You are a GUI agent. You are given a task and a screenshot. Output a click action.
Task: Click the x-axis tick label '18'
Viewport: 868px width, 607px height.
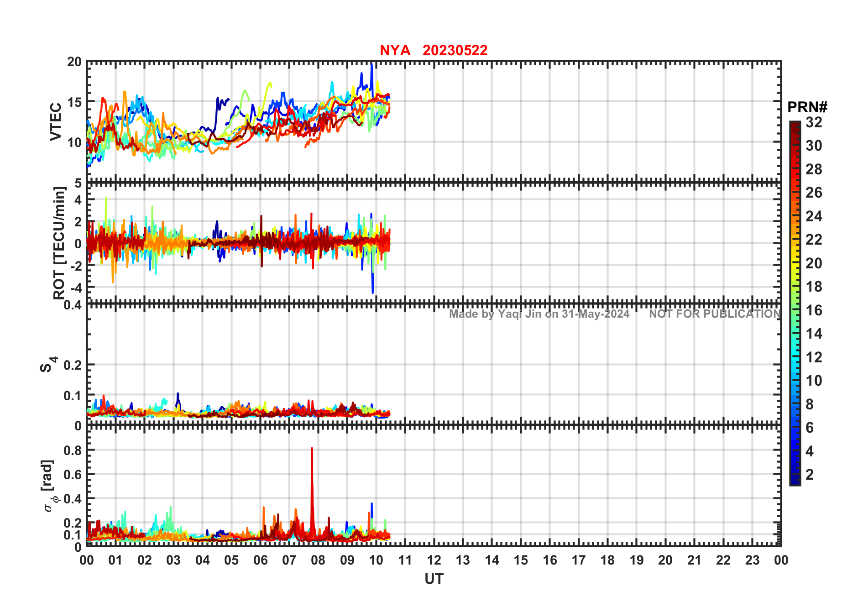tap(607, 560)
